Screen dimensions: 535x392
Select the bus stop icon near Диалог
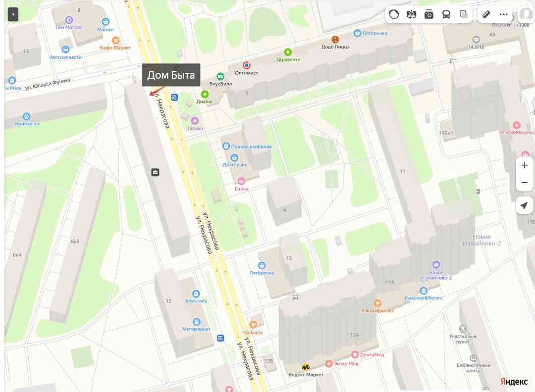(174, 98)
